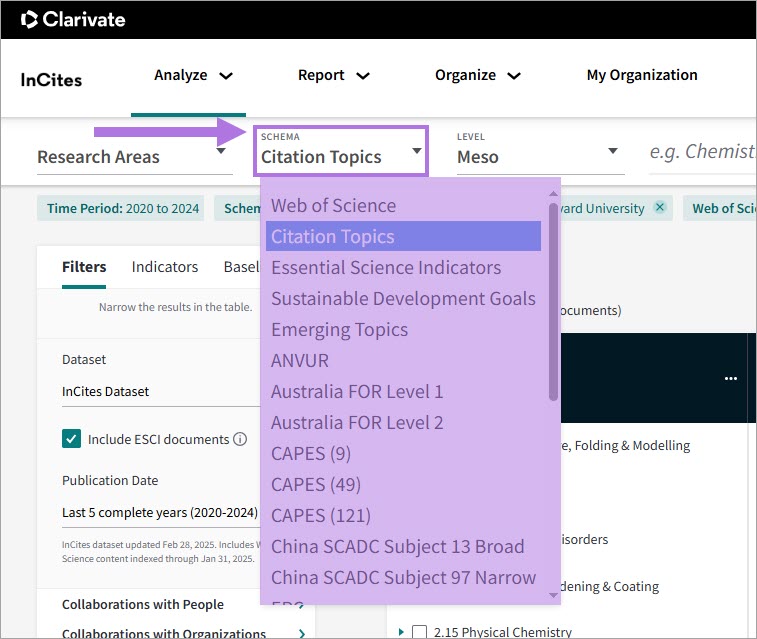Select Citation Topics schema option
The image size is (757, 639).
tap(403, 236)
